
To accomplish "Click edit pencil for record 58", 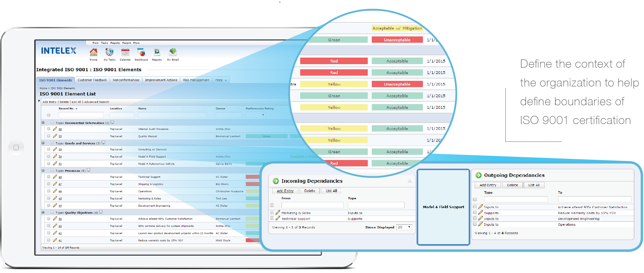I will (x=55, y=129).
